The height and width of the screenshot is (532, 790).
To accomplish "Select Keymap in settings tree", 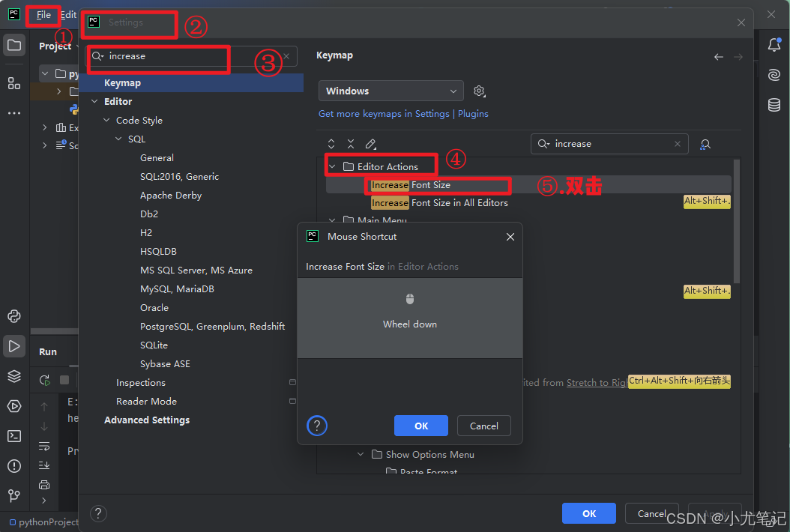I will (191, 82).
